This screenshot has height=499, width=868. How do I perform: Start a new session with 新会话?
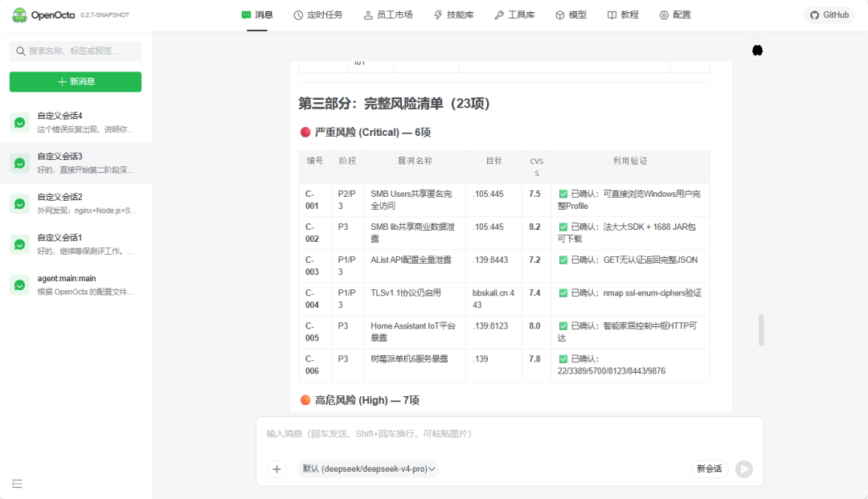[709, 469]
